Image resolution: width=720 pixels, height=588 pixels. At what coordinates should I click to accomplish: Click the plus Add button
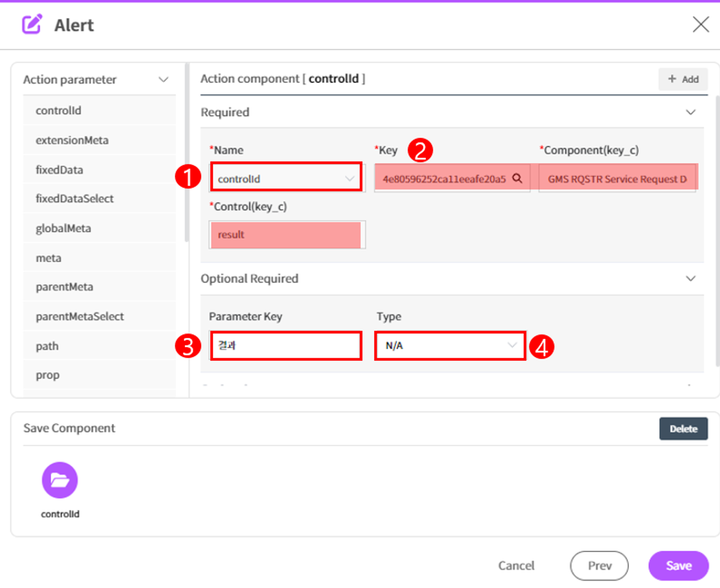(x=683, y=79)
